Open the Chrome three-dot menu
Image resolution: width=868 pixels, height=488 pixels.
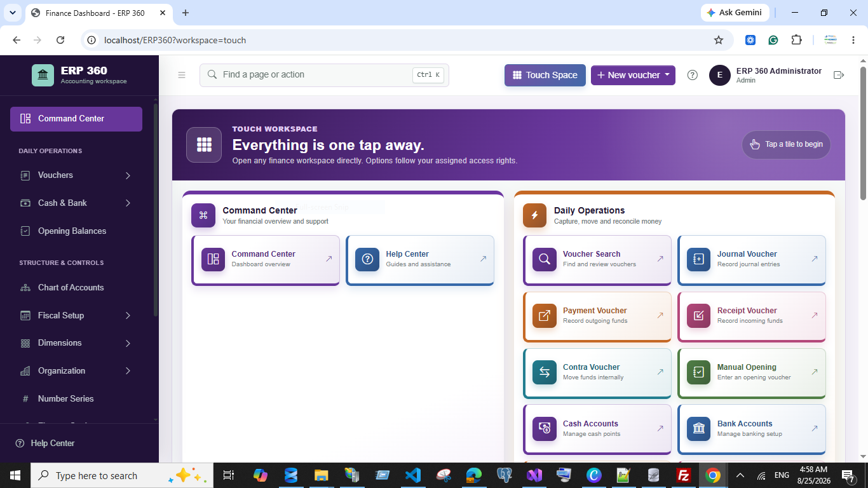point(853,40)
